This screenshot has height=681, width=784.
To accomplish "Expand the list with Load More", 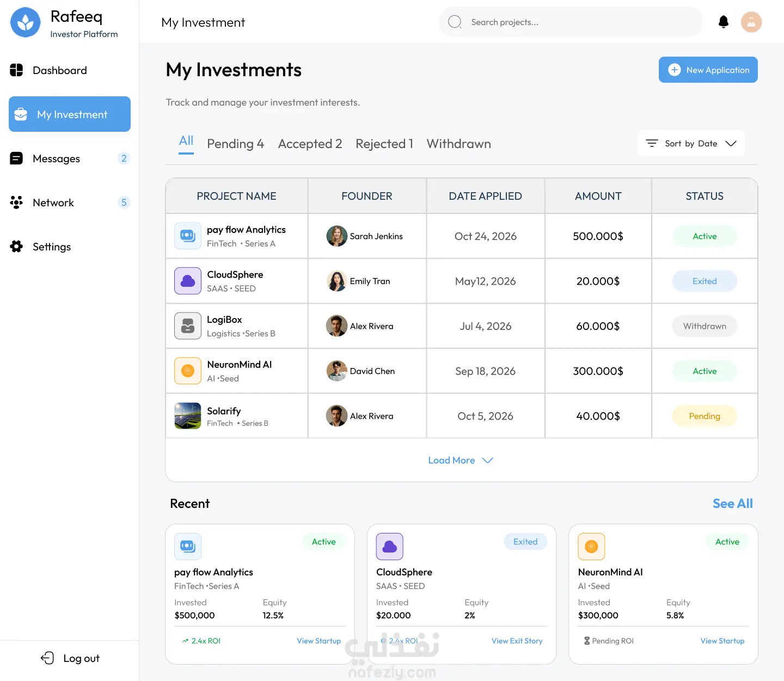I will pyautogui.click(x=461, y=461).
